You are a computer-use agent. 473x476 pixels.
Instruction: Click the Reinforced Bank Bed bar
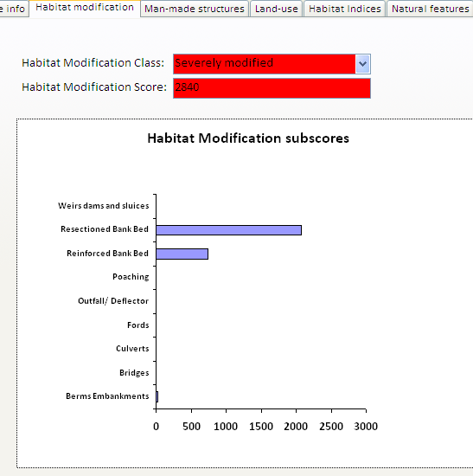[182, 254]
